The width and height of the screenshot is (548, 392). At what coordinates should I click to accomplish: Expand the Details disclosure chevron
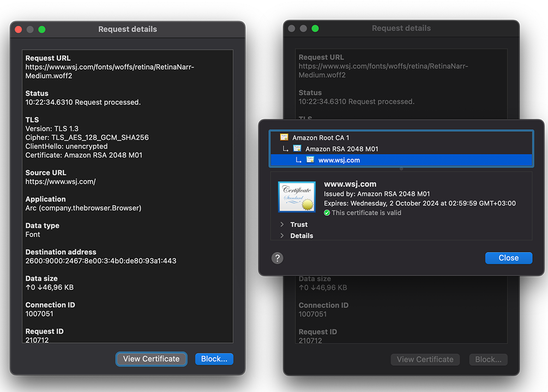tap(282, 236)
